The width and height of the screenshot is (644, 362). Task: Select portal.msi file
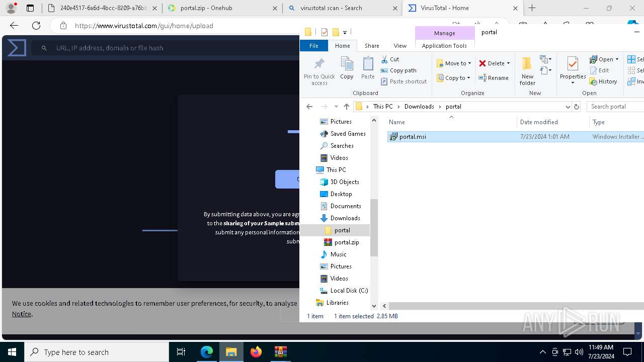pyautogui.click(x=413, y=137)
